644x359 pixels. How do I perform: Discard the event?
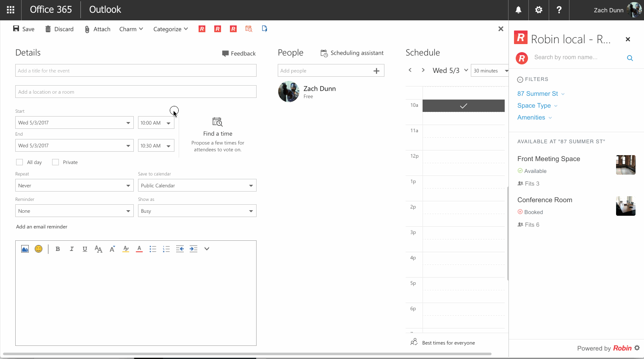pyautogui.click(x=59, y=29)
